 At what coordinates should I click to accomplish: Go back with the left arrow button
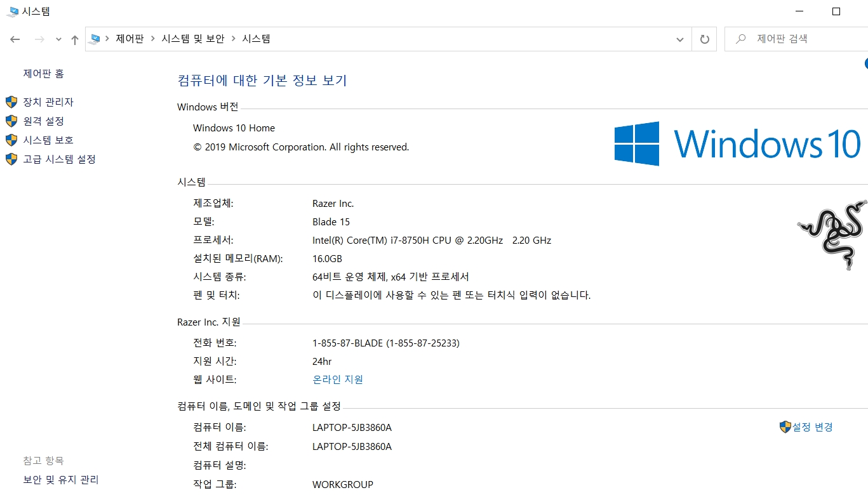pyautogui.click(x=15, y=39)
